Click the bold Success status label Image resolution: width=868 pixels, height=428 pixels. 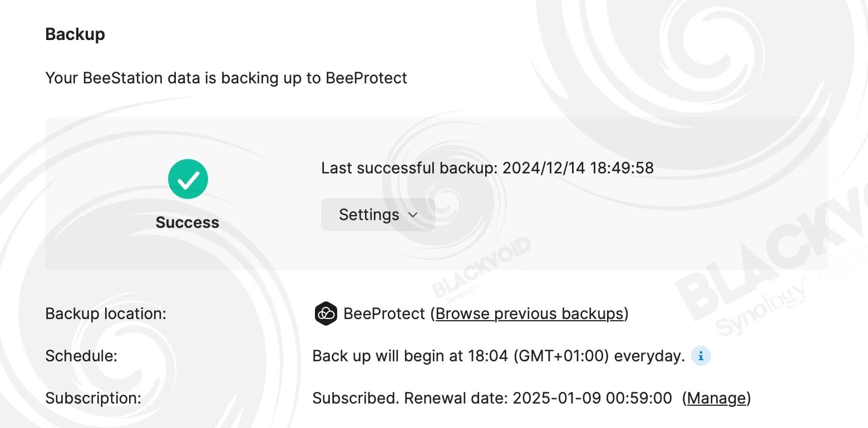pos(188,222)
